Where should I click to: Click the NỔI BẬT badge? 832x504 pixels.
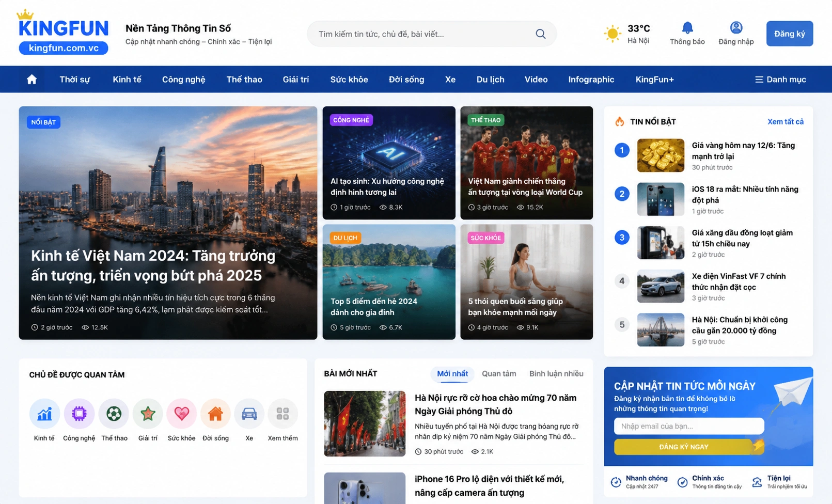(x=43, y=122)
